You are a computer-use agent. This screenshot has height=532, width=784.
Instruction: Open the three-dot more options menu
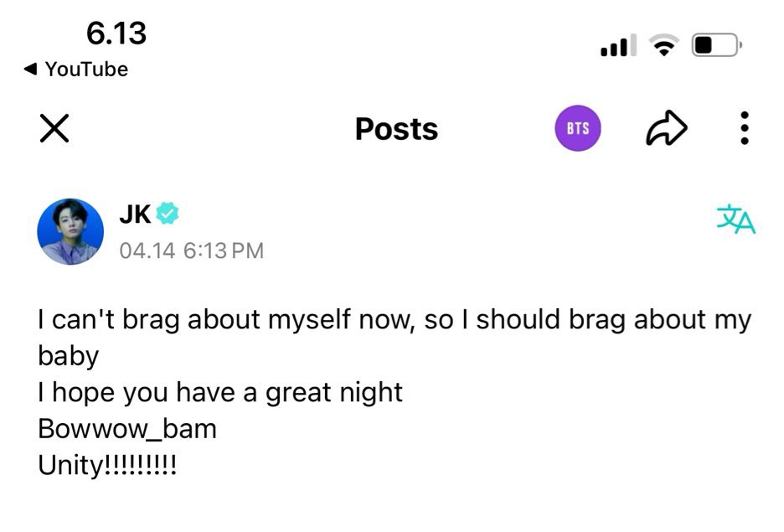pos(745,128)
